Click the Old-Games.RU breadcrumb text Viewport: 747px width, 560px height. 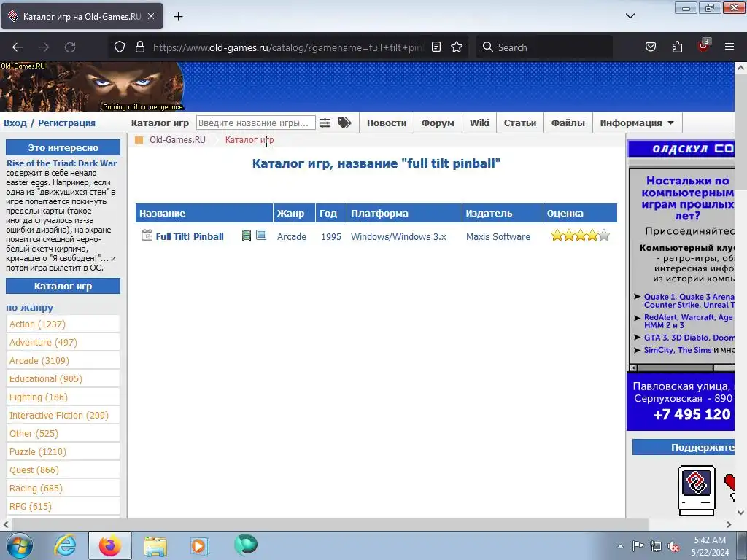[x=177, y=140]
